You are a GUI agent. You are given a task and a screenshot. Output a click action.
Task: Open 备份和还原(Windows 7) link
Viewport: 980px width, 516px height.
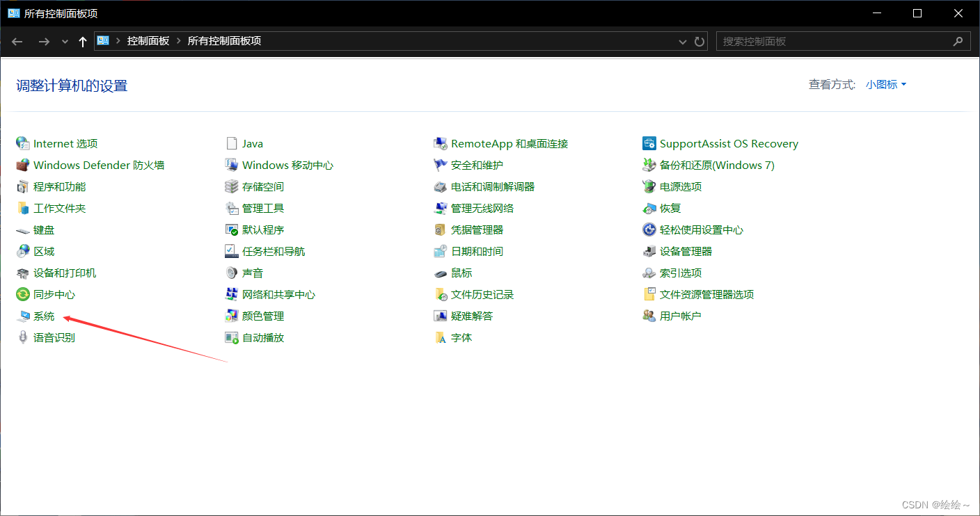pyautogui.click(x=717, y=165)
